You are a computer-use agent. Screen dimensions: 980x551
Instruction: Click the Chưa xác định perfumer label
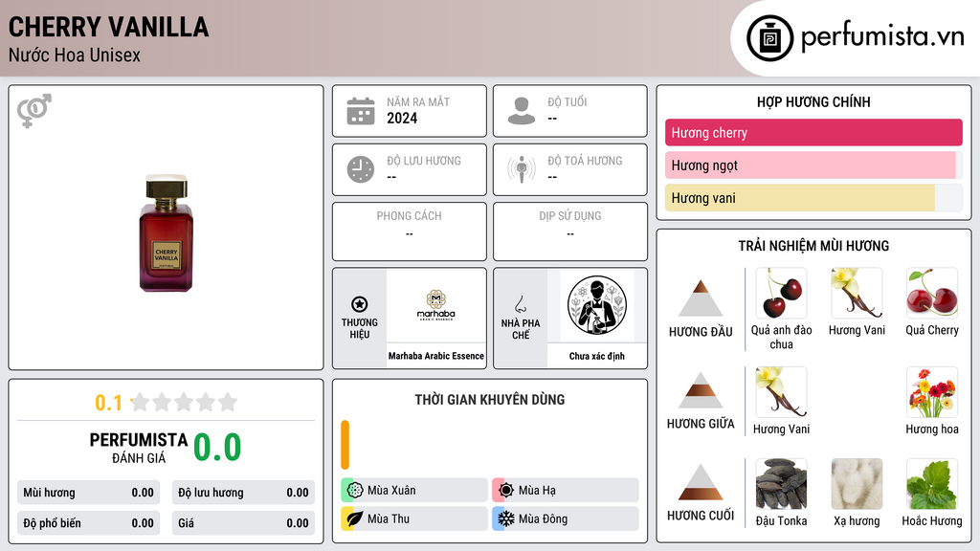[x=597, y=356]
